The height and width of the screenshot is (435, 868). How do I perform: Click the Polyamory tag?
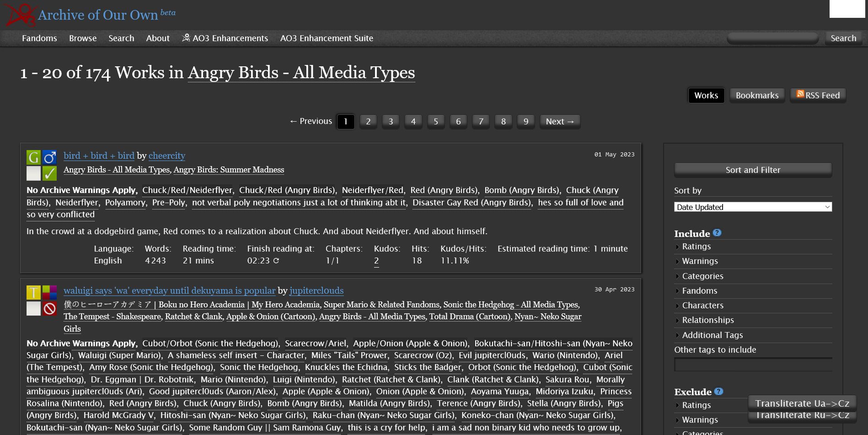125,203
